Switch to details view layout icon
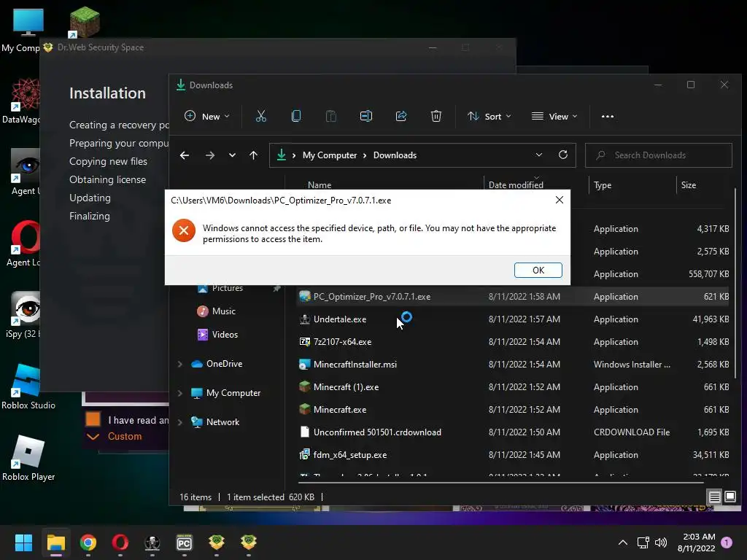This screenshot has height=560, width=747. 715,497
